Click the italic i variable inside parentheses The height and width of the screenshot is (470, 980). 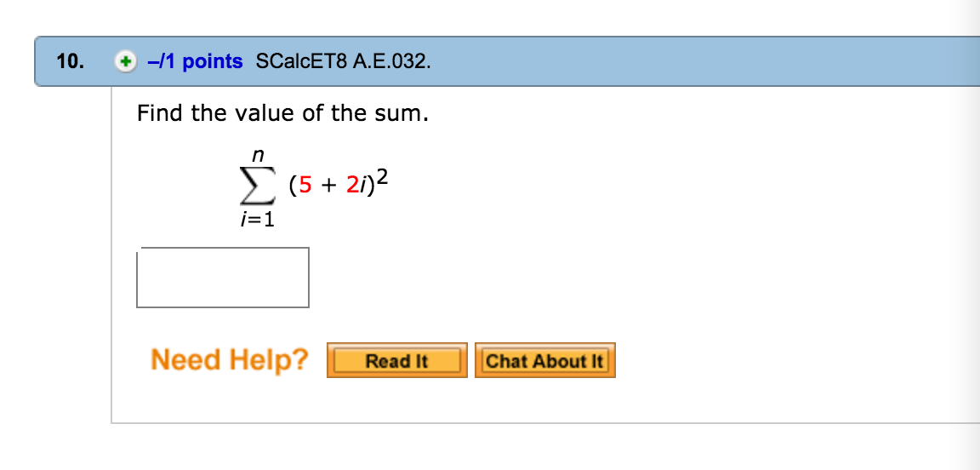pyautogui.click(x=362, y=186)
